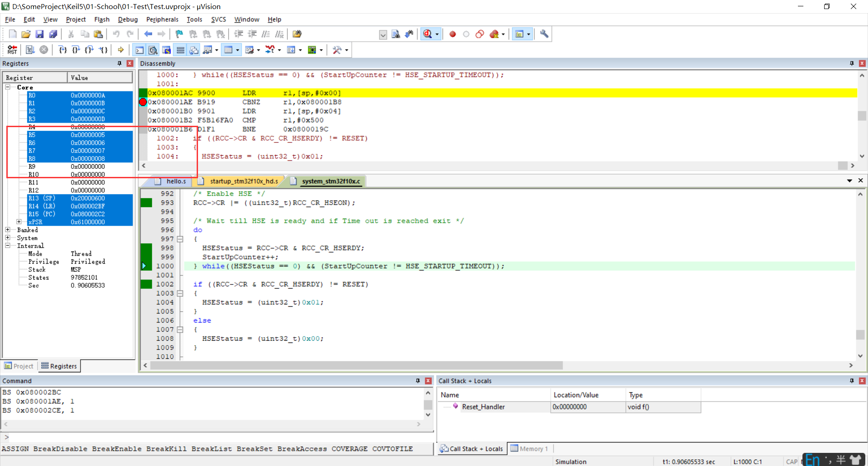
Task: Click the Run debug icon
Action: click(x=30, y=50)
